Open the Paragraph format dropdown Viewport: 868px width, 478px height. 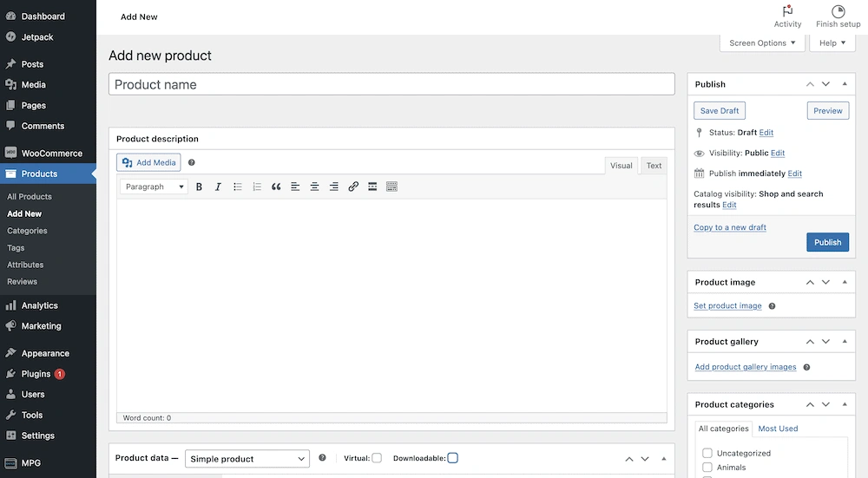[x=154, y=187]
